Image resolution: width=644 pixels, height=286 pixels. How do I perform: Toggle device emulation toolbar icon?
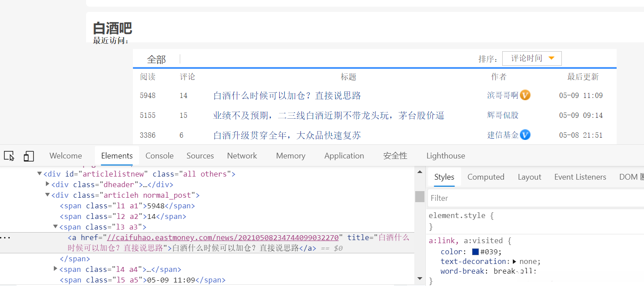29,156
